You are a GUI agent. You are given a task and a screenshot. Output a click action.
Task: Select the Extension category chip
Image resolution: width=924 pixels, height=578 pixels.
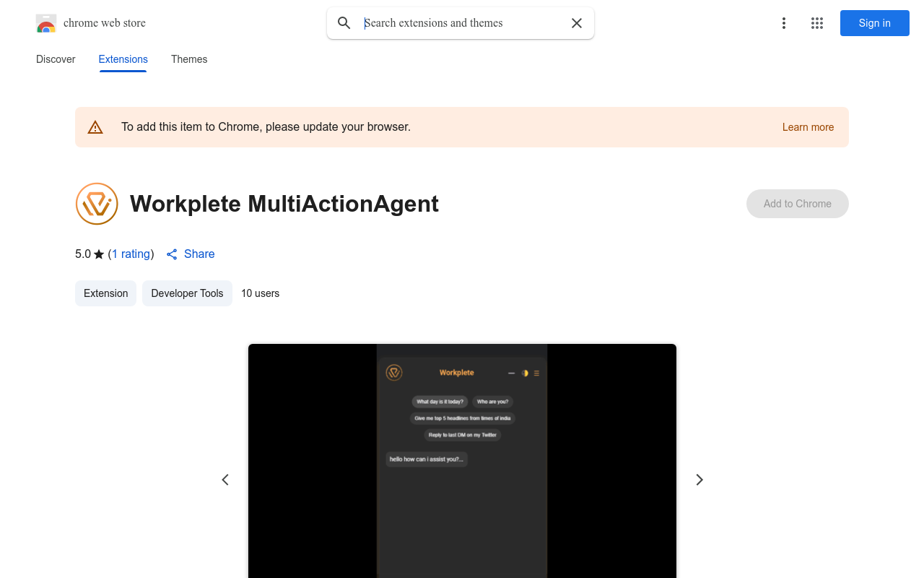tap(106, 293)
